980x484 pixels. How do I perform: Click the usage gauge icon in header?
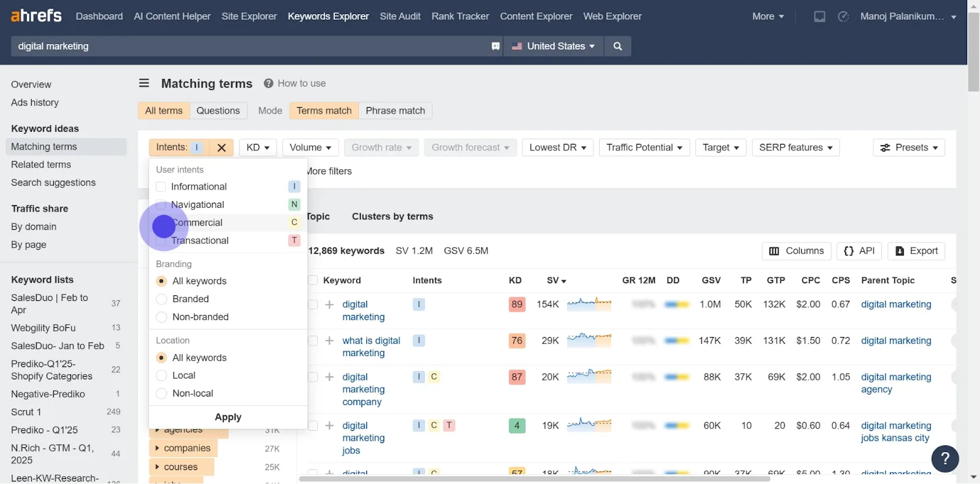(x=843, y=17)
